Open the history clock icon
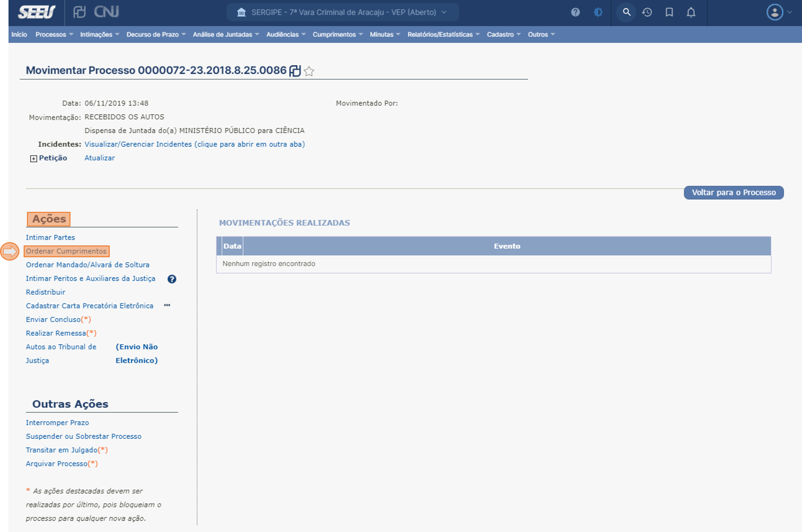Image resolution: width=802 pixels, height=532 pixels. (647, 12)
